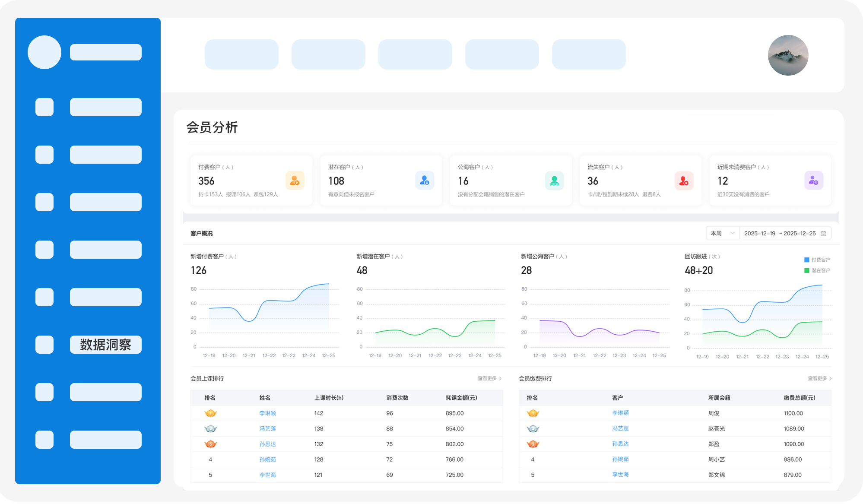Click the orange paying customers icon
Viewport: 863px width, 504px height.
[x=295, y=181]
